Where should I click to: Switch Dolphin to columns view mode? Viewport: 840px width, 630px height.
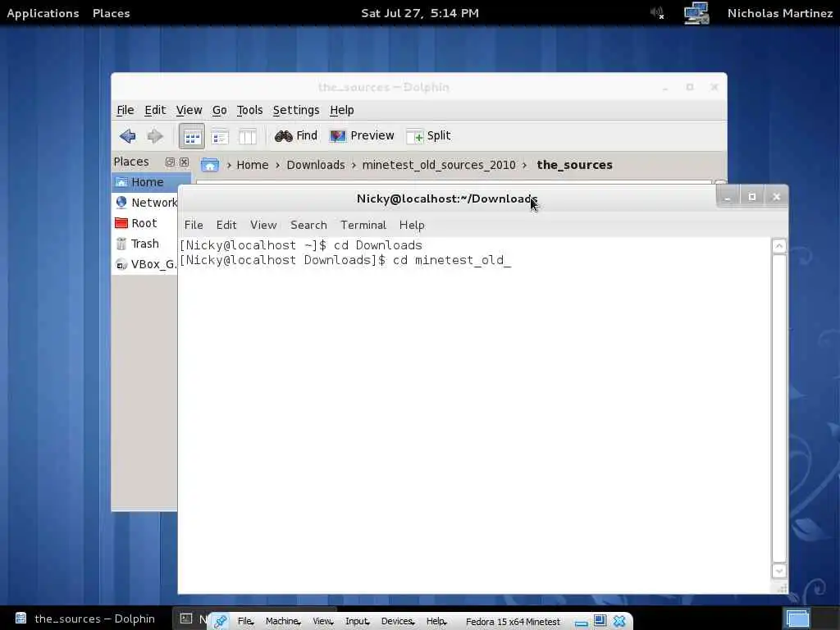pos(248,137)
